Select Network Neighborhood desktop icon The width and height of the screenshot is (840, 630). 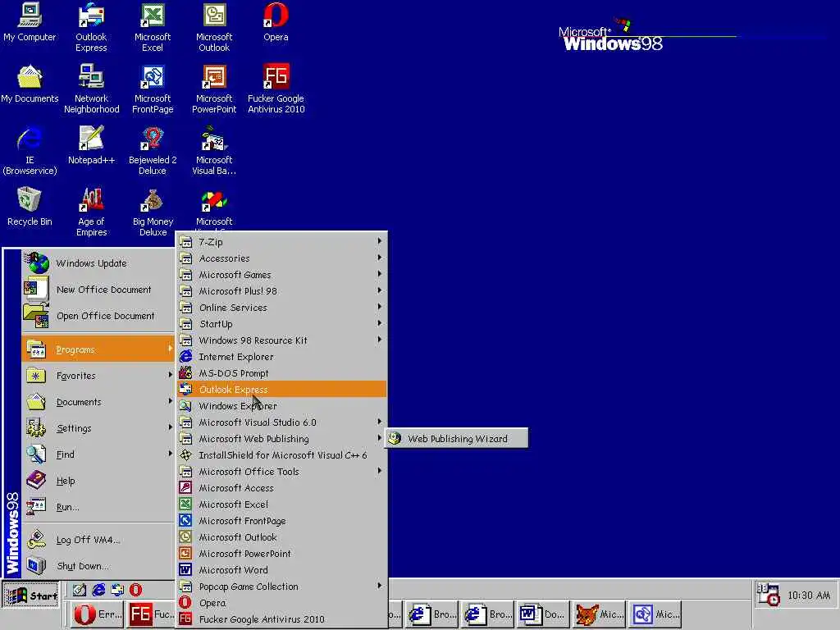[92, 89]
